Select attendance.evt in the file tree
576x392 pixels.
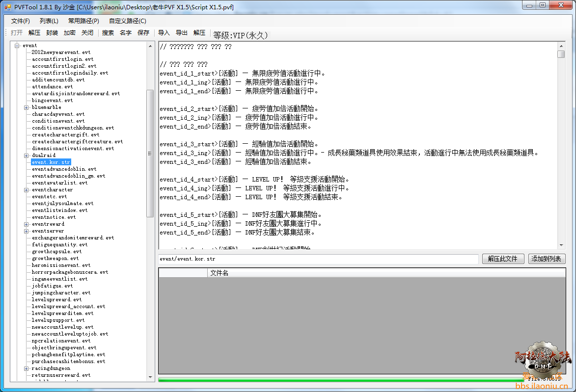point(52,87)
